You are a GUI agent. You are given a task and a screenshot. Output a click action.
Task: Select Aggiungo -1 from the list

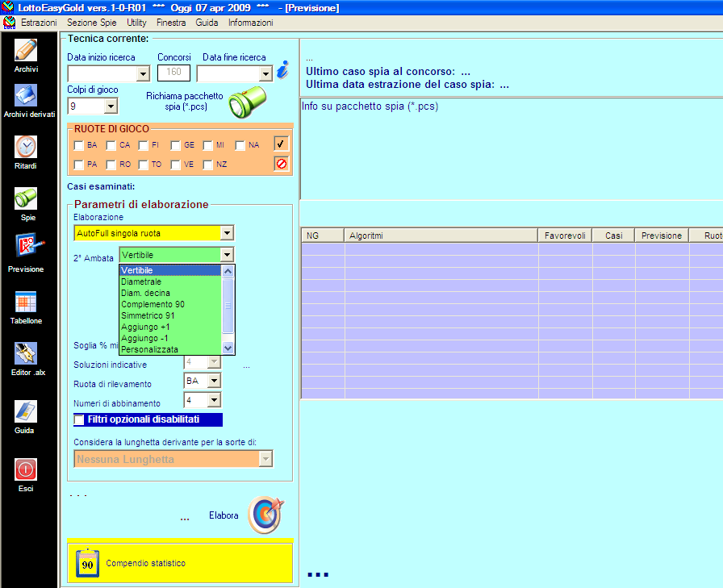[170, 338]
